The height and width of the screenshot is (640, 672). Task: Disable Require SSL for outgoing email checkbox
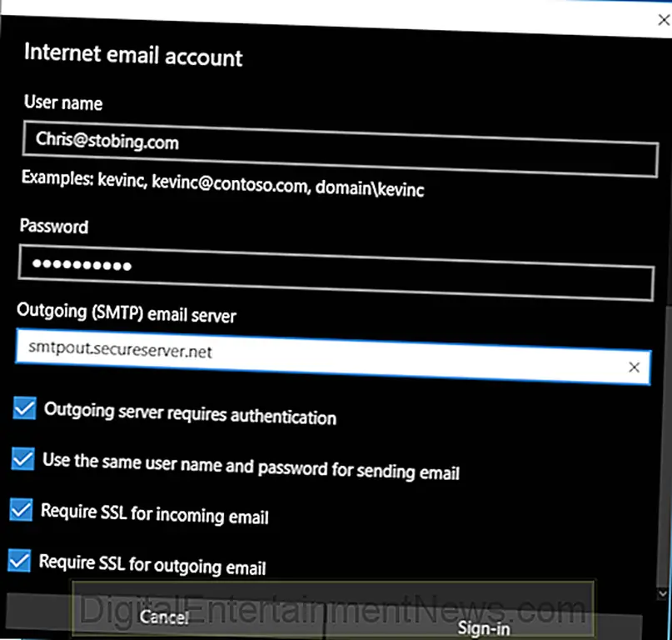tap(18, 560)
